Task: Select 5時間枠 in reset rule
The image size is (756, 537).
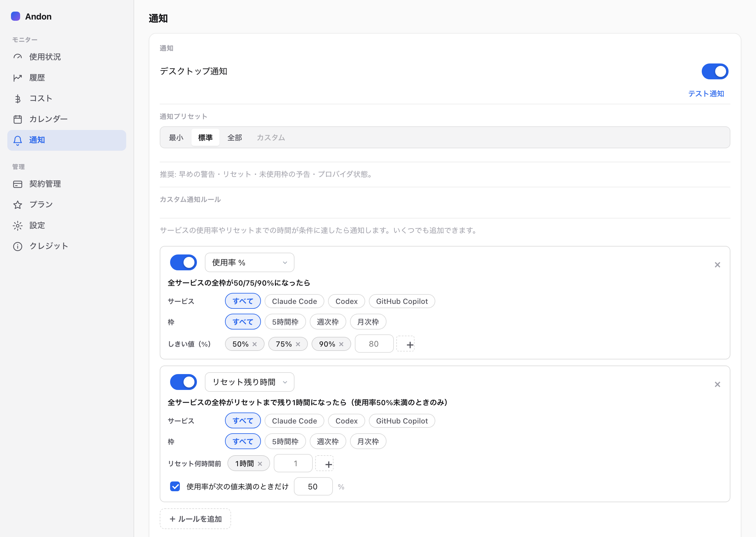Action: (285, 441)
